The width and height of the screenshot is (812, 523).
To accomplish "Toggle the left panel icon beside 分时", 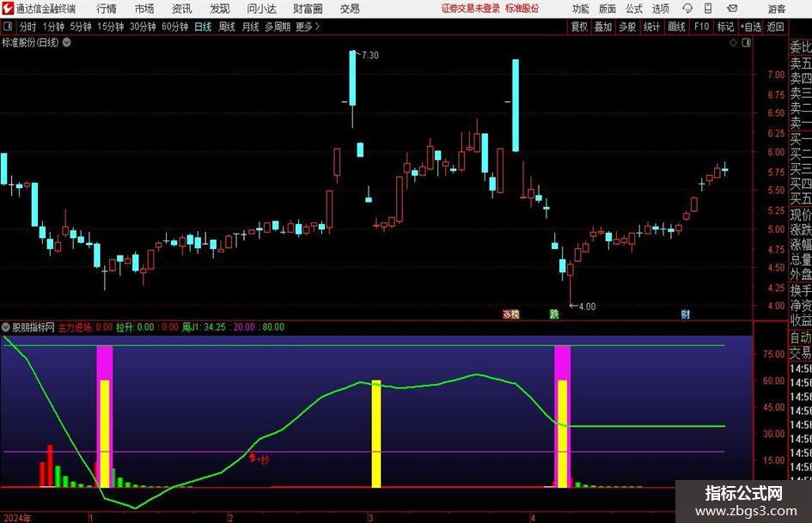I will tap(8, 27).
